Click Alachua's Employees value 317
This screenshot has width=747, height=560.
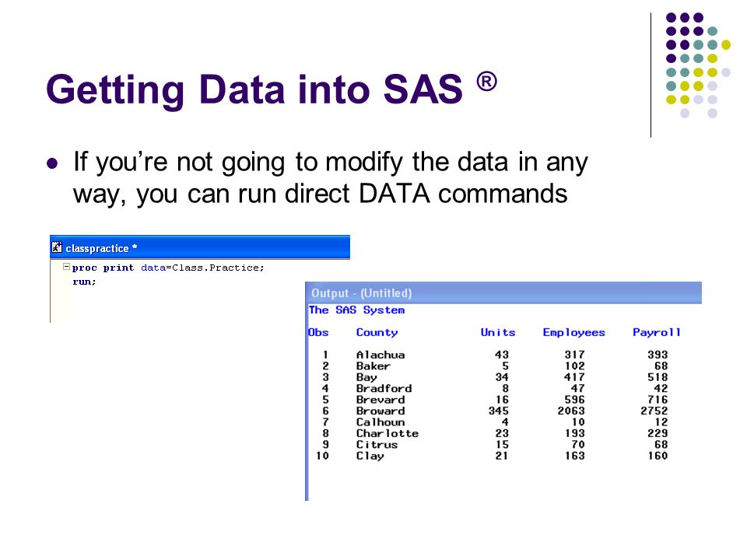click(574, 355)
